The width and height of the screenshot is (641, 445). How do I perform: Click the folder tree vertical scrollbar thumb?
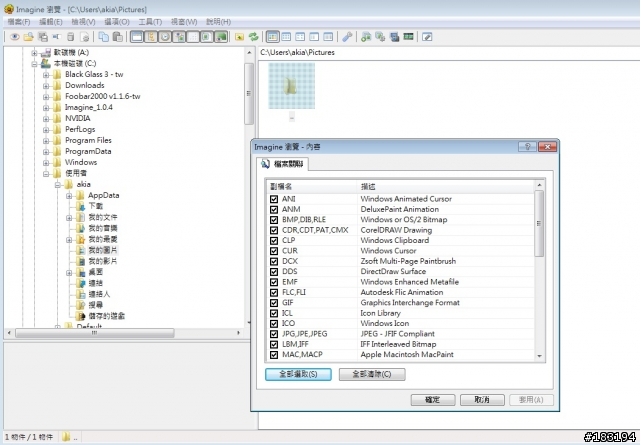point(249,94)
